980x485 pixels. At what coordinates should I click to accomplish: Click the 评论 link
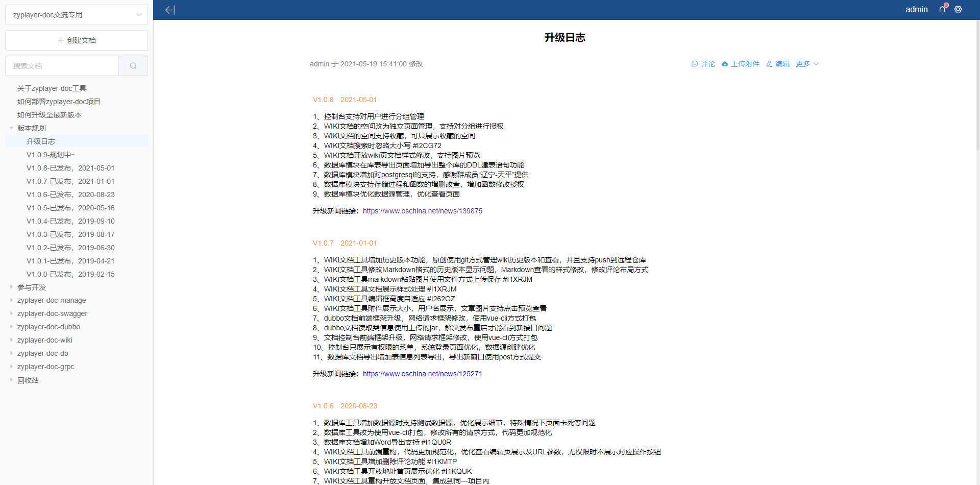[707, 64]
